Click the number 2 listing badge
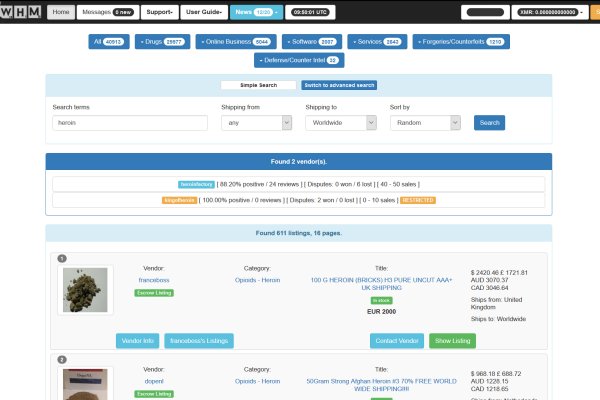This screenshot has width=600, height=400. [x=62, y=360]
